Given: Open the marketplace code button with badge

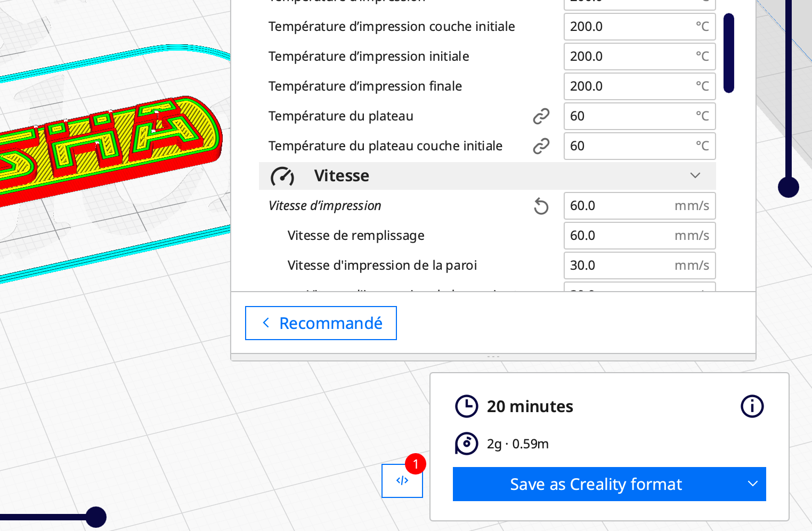Looking at the screenshot, I should (402, 481).
